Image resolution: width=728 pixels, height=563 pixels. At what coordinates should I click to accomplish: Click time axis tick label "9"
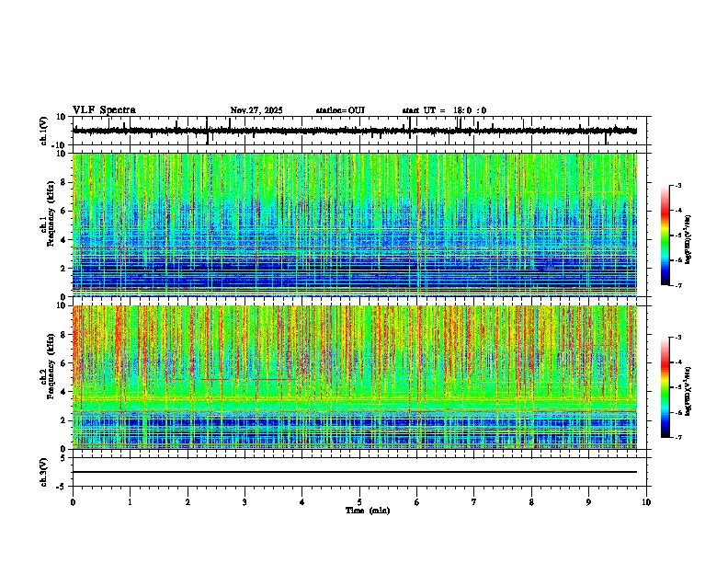click(x=588, y=502)
